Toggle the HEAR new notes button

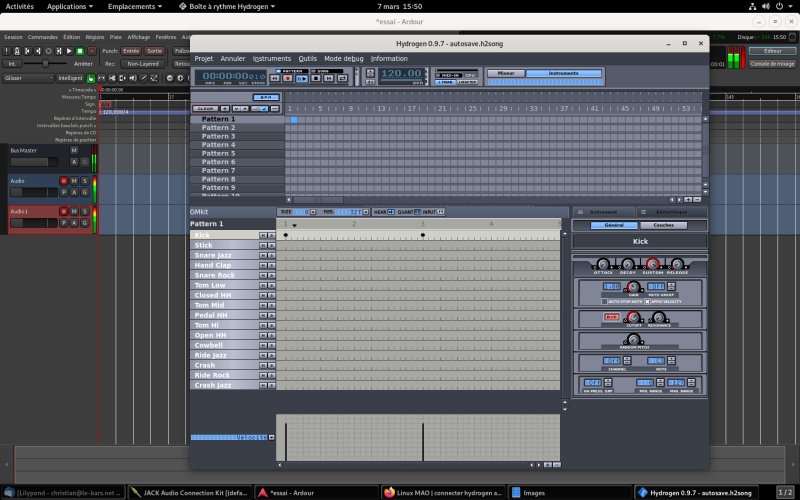pos(391,212)
